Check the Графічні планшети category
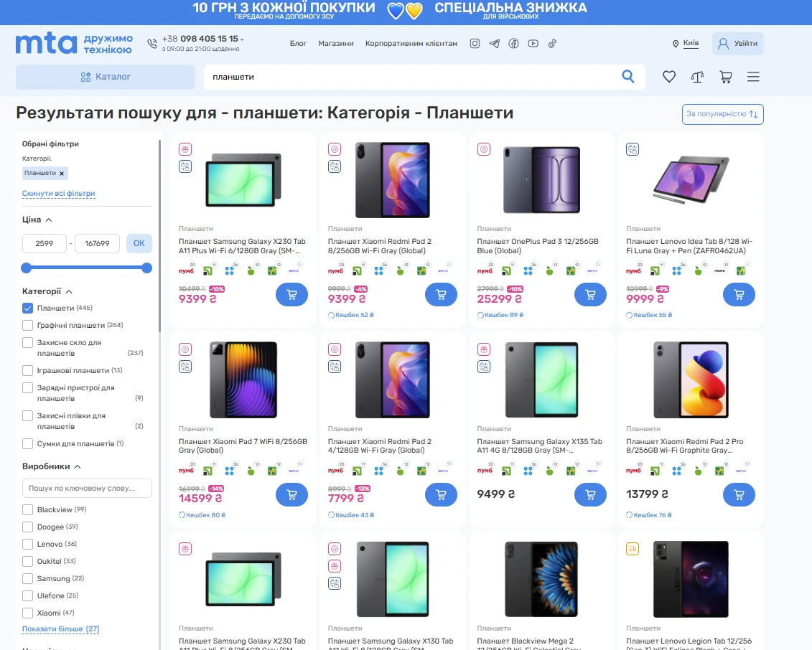 pyautogui.click(x=27, y=325)
